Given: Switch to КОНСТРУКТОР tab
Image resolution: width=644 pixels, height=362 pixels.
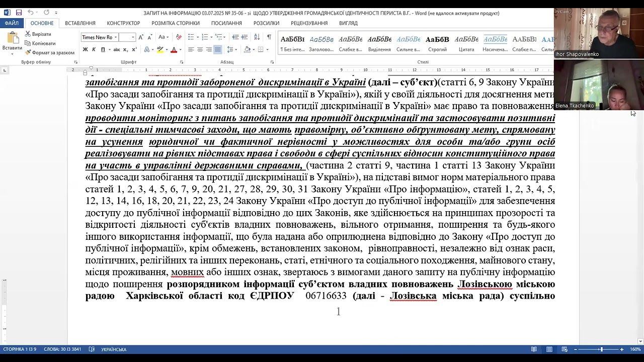Looking at the screenshot, I should [123, 23].
